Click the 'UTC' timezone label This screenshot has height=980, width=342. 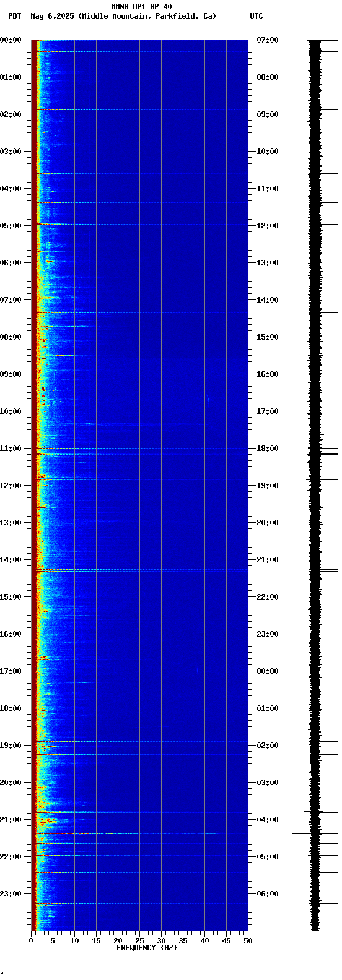256,16
